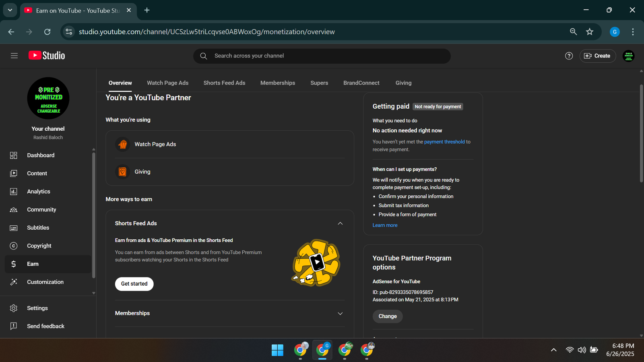Open the account avatar menu
Screen dimensions: 644x362
(x=628, y=56)
